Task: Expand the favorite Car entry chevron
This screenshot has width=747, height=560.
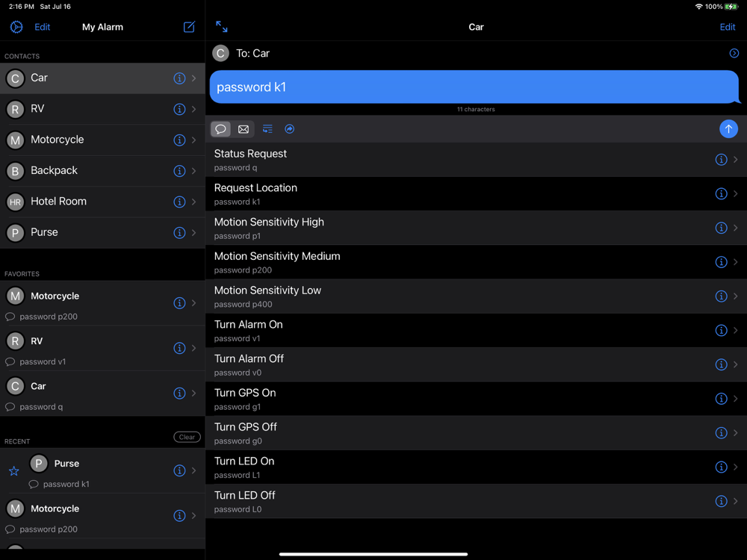Action: coord(194,393)
